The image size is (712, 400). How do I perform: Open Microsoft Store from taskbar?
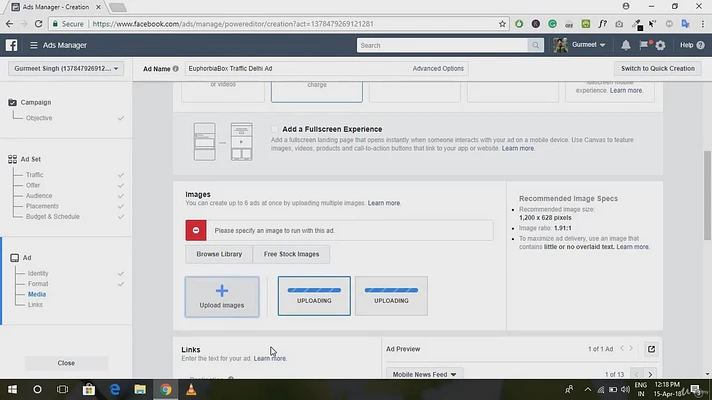89,389
